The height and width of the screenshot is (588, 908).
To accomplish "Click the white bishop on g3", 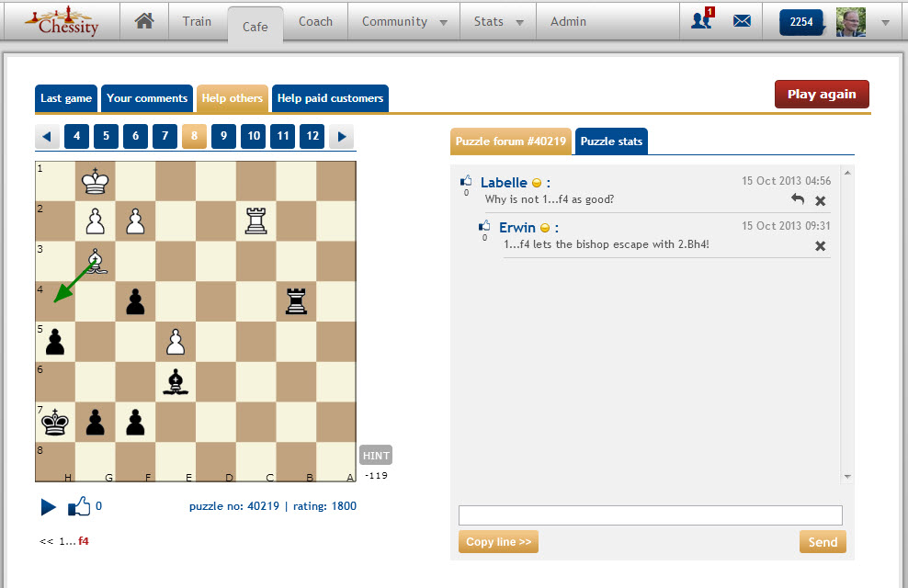I will (x=96, y=262).
